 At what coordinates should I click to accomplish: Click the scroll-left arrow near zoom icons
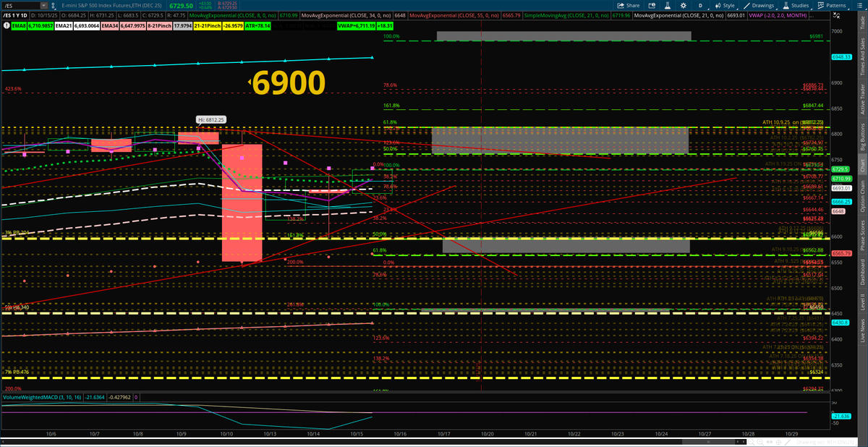point(738,442)
